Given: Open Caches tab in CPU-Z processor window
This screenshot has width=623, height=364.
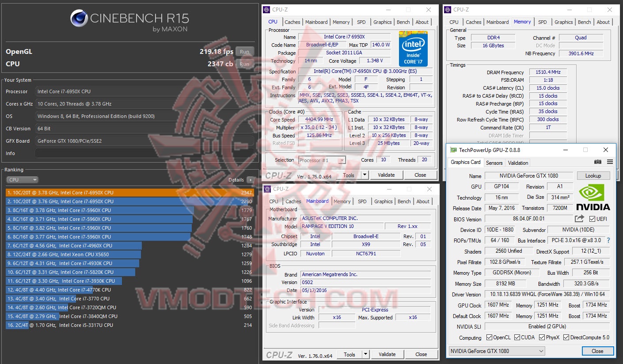Looking at the screenshot, I should tap(293, 22).
